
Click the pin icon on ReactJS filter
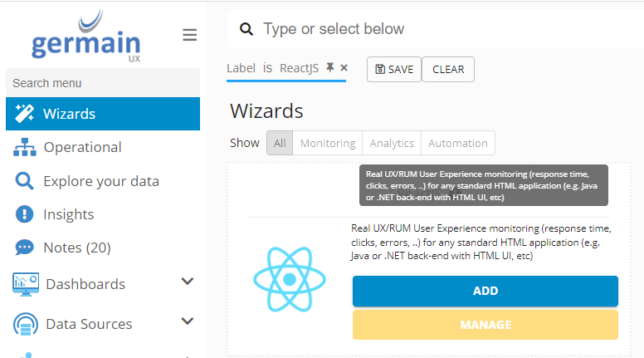click(x=330, y=68)
